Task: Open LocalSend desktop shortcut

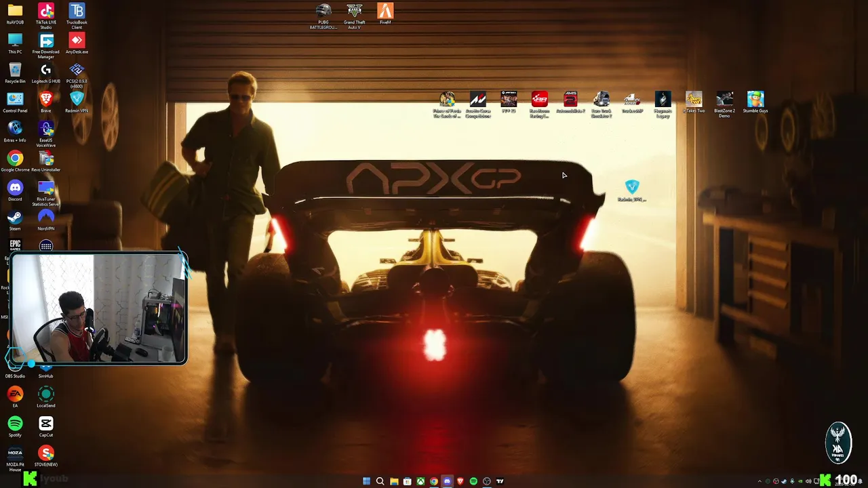Action: 46,397
